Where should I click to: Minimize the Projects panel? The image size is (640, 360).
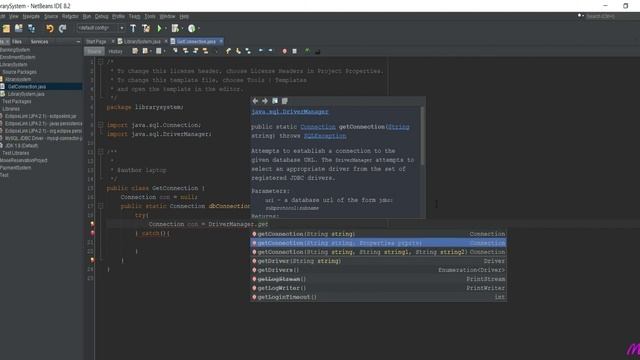coord(78,42)
